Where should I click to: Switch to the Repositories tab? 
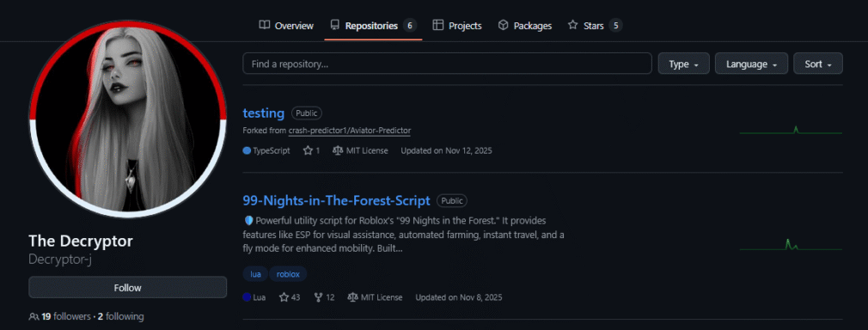click(x=373, y=26)
